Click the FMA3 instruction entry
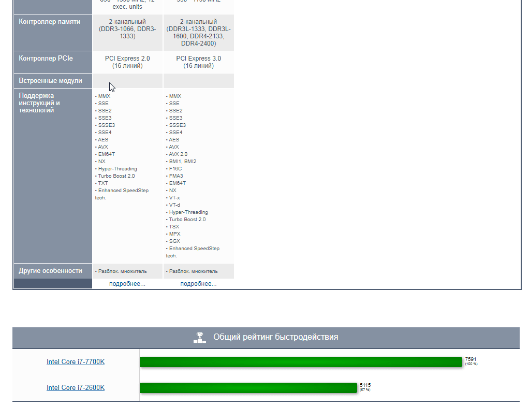 coord(176,176)
